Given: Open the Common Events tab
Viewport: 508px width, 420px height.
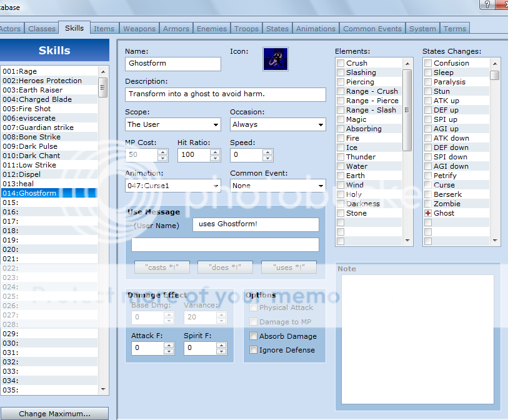Looking at the screenshot, I should coord(372,29).
